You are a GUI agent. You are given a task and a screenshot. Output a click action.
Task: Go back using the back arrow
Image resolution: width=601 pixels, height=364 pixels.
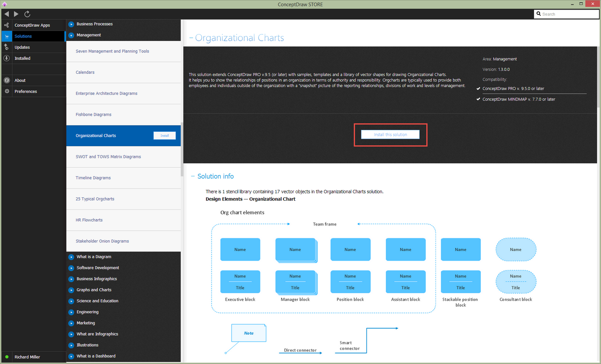pos(6,14)
